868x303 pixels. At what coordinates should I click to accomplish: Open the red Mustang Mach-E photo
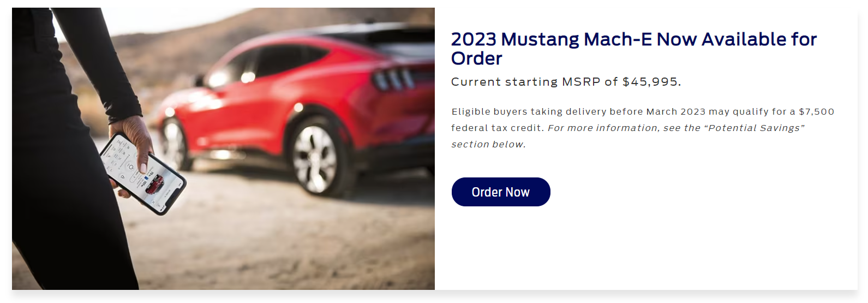pyautogui.click(x=223, y=148)
